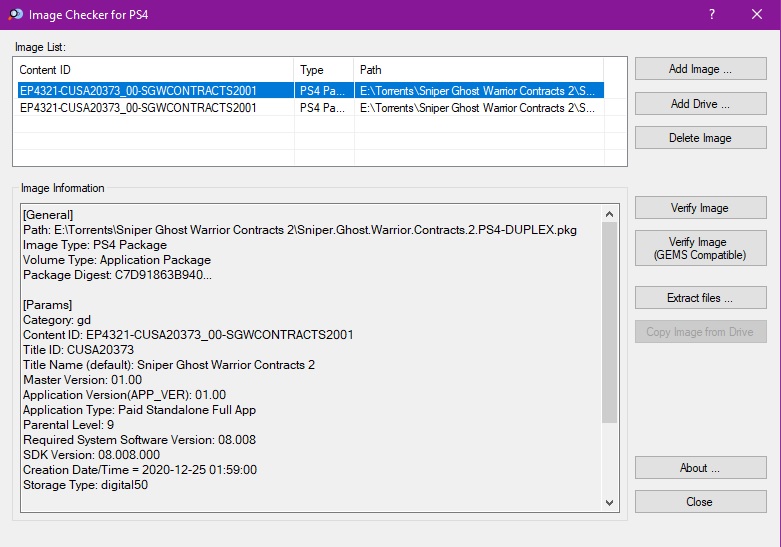
Task: Click the Verify Image button
Action: click(x=700, y=207)
